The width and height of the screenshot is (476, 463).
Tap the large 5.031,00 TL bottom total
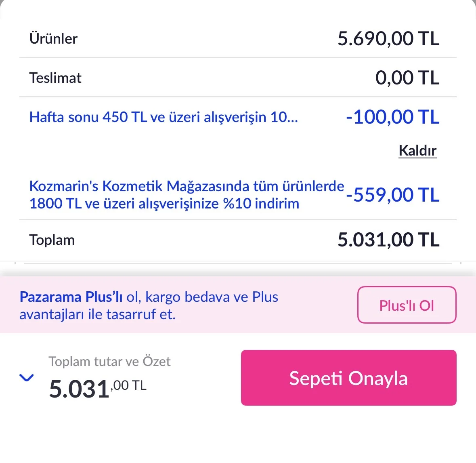[97, 389]
